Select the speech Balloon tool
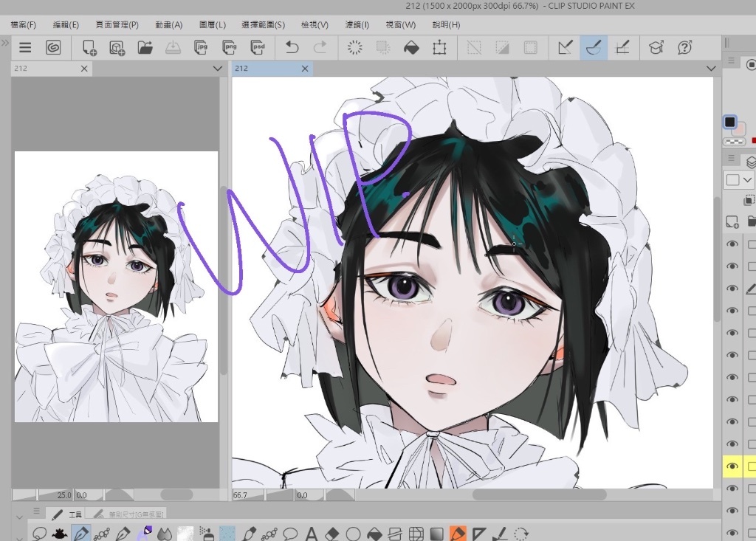756x541 pixels. (290, 534)
